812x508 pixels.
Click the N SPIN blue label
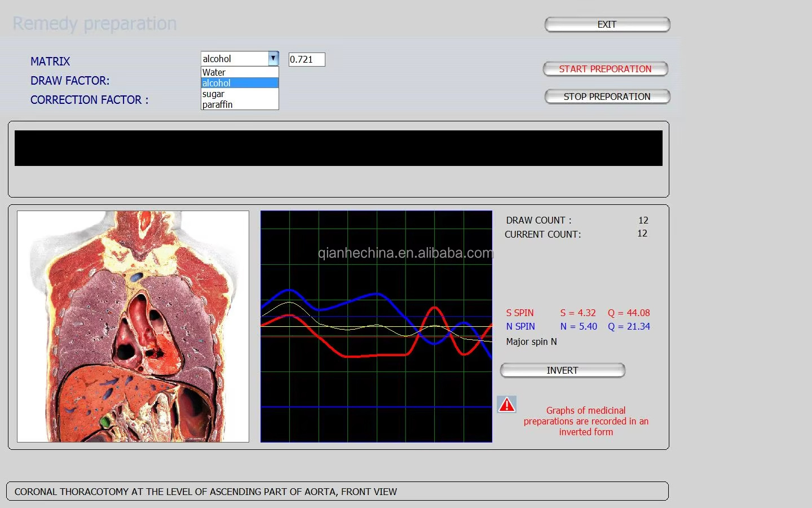[x=520, y=326]
